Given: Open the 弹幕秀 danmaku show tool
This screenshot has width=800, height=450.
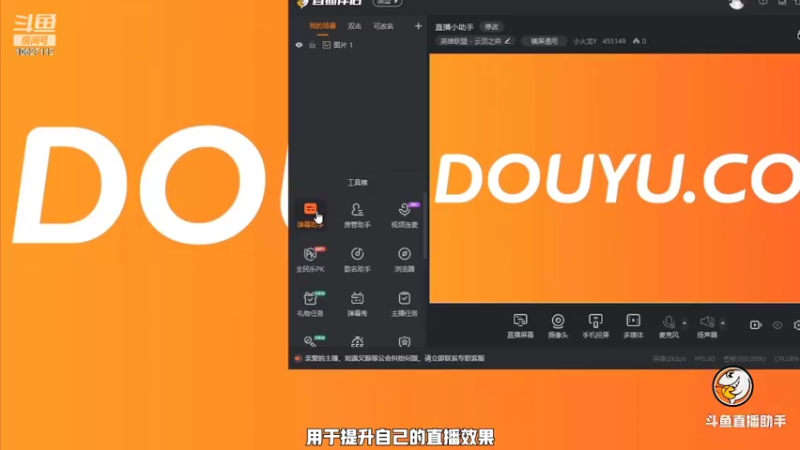Looking at the screenshot, I should (357, 303).
